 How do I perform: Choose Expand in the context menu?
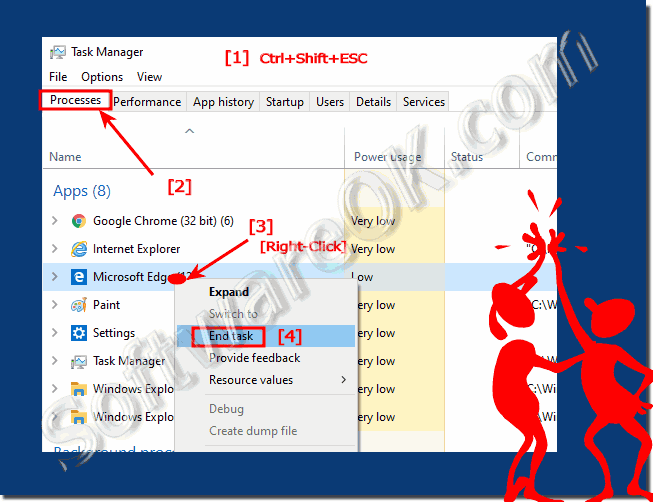coord(267,292)
